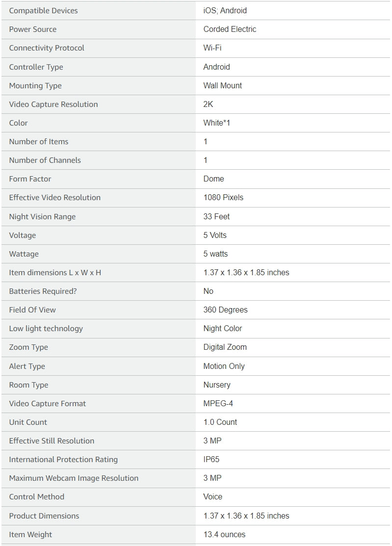Click the "Form Factor" label
This screenshot has height=546, width=392.
[30, 179]
